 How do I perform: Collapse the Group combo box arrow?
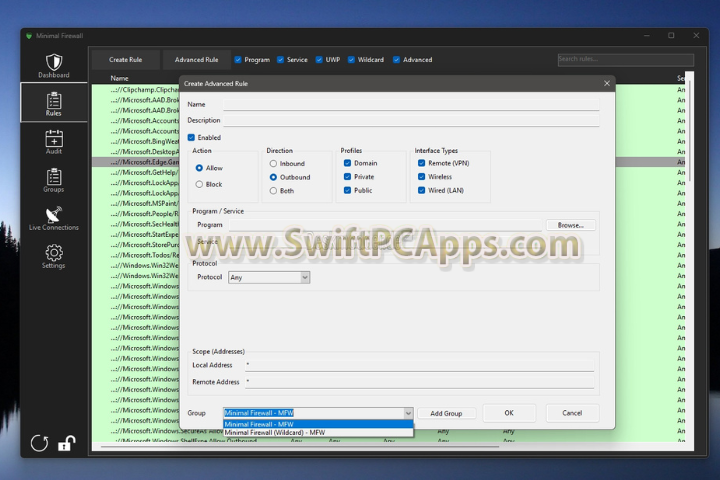click(408, 413)
